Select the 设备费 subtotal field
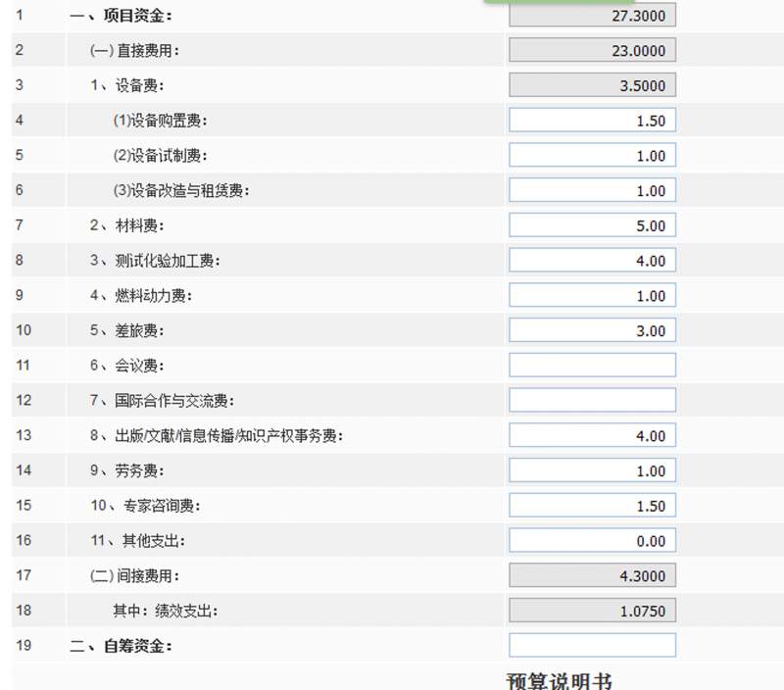Image resolution: width=784 pixels, height=690 pixels. pyautogui.click(x=593, y=85)
